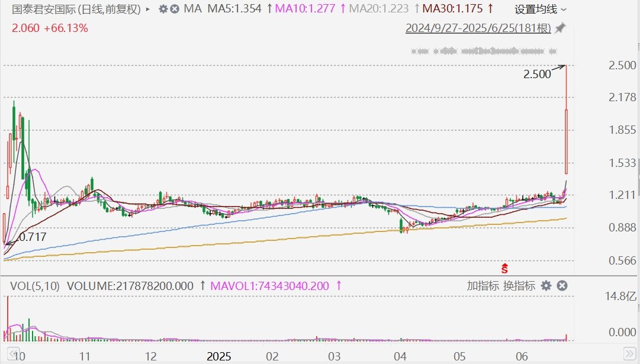Click the 2.500 high price annotation
The image size is (640, 364).
click(x=537, y=74)
